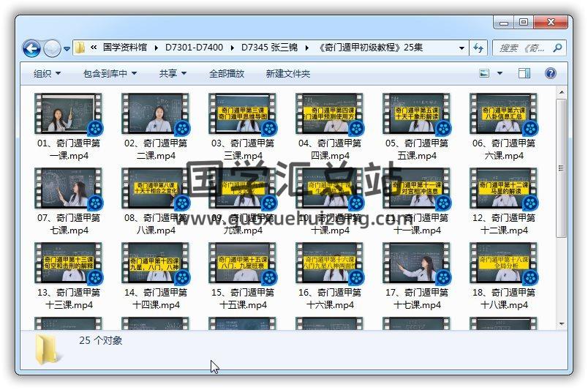Viewport: 588px width, 390px height.
Task: Toggle the preview pane button
Action: [524, 73]
